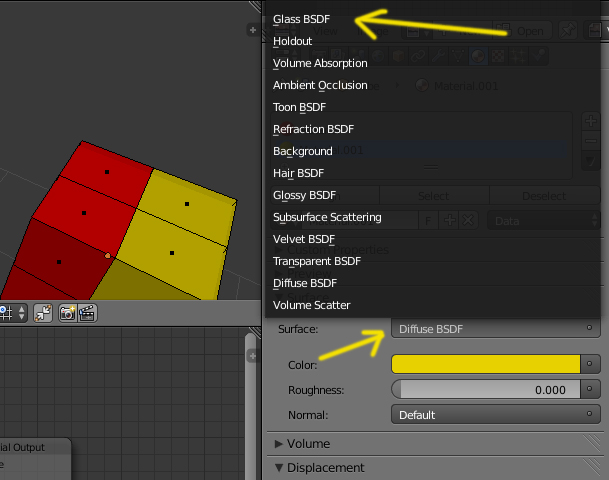Screen dimensions: 609x480
Task: Pick Velvet BSDF in the menu
Action: click(x=304, y=239)
